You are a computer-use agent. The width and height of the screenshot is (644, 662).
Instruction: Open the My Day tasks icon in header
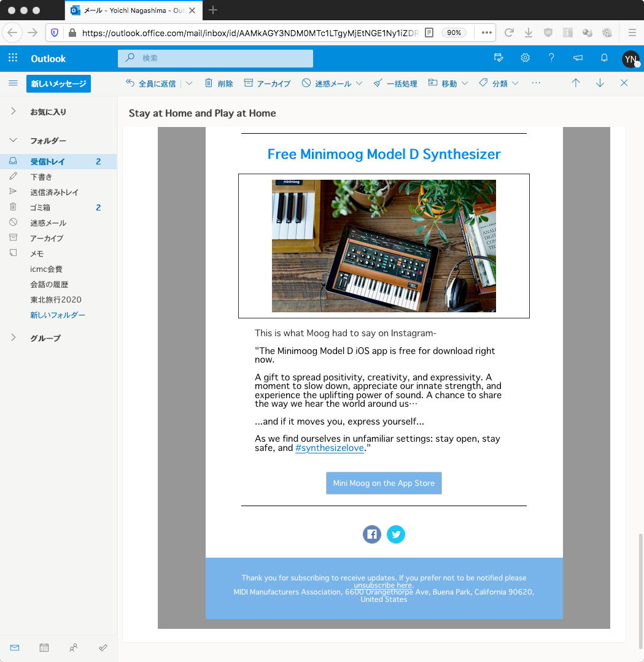(x=499, y=58)
